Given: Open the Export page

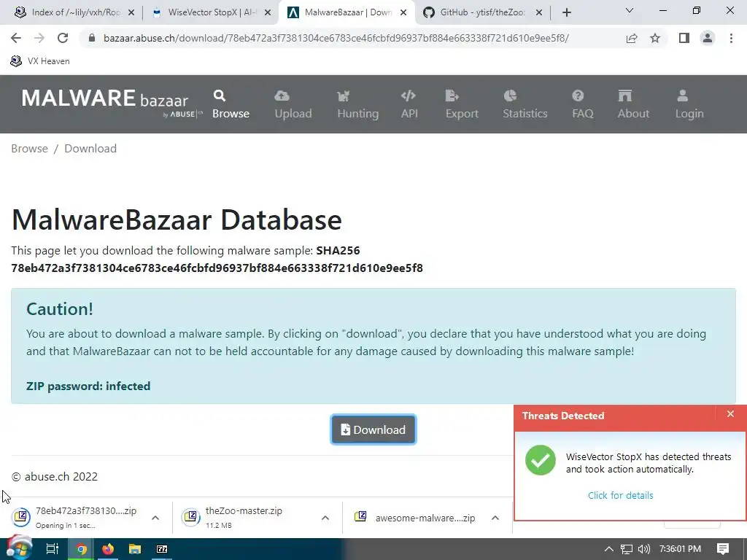Looking at the screenshot, I should coord(462,104).
